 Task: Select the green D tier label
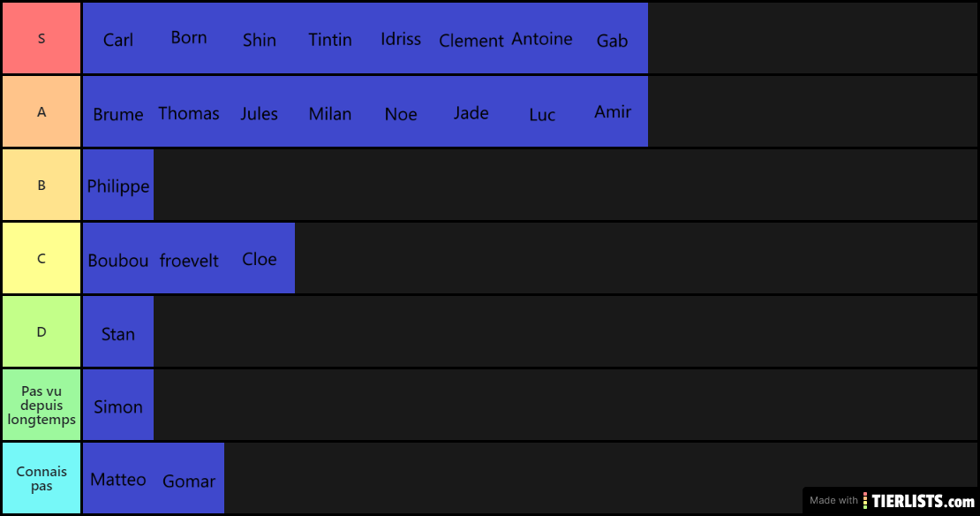pyautogui.click(x=41, y=331)
